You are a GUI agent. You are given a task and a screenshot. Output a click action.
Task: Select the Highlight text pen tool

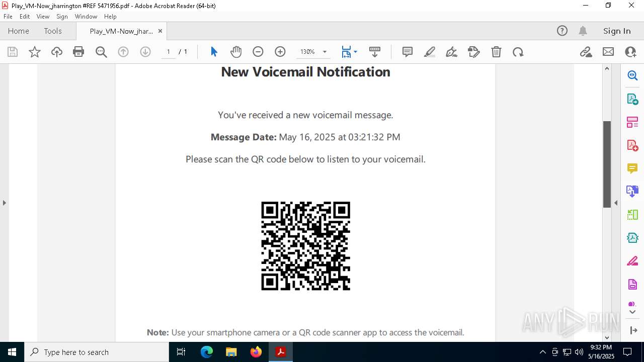[x=430, y=52]
